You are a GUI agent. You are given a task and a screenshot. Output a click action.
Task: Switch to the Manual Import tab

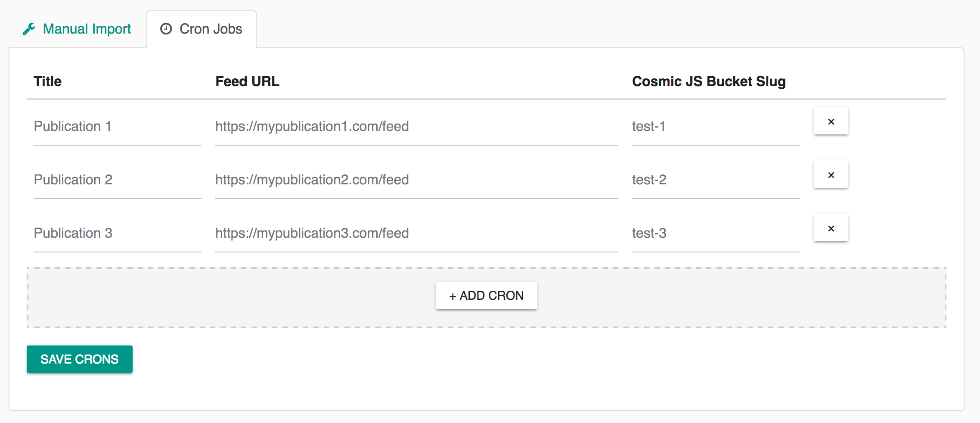coord(77,29)
